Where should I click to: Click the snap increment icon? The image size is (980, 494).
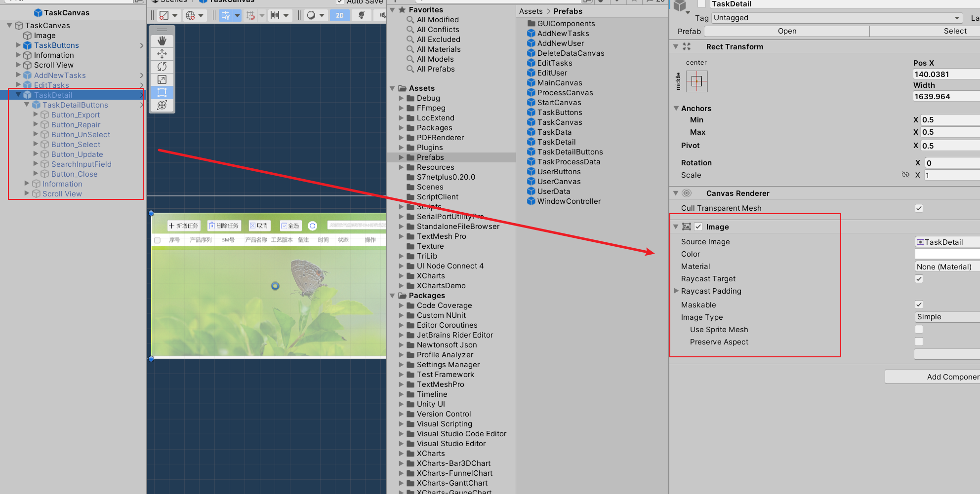(275, 15)
